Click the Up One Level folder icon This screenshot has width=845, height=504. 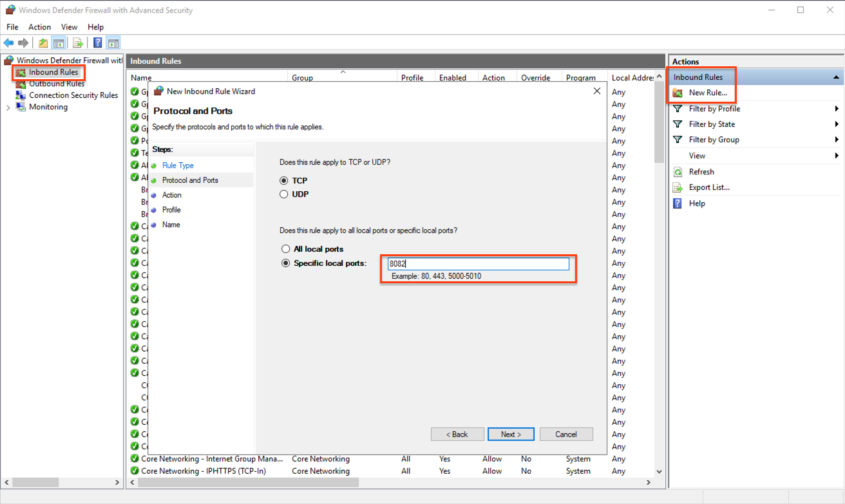pos(43,43)
